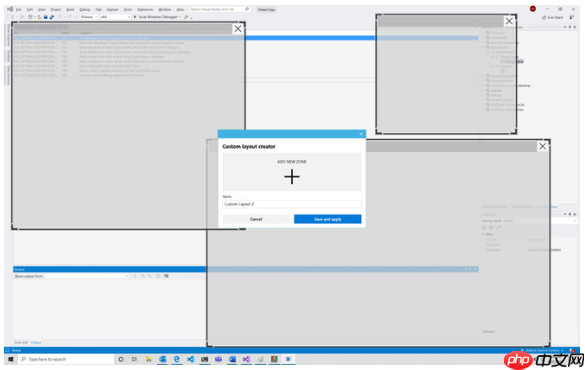This screenshot has width=585, height=370.
Task: Click the Type here to search box
Action: click(66, 359)
